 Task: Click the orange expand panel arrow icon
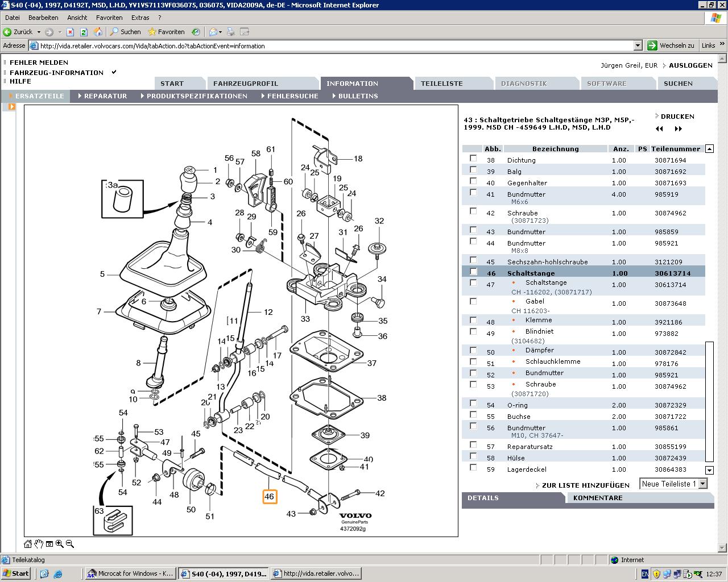click(11, 106)
